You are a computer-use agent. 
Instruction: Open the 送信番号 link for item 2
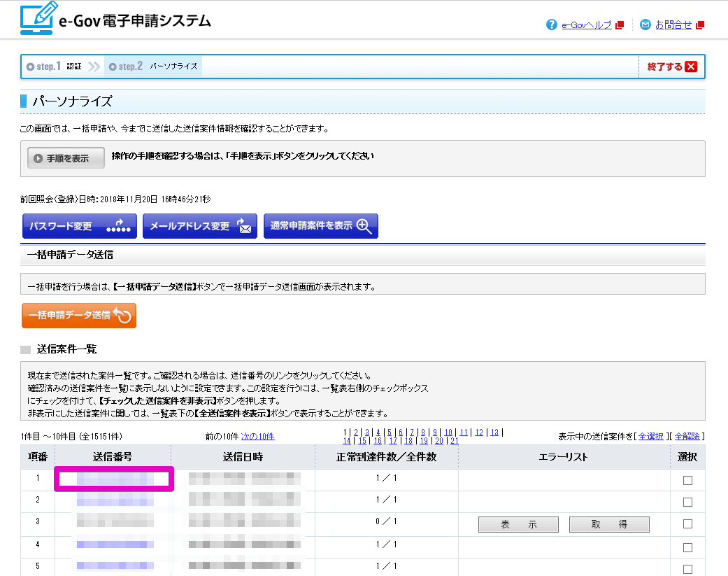click(115, 500)
